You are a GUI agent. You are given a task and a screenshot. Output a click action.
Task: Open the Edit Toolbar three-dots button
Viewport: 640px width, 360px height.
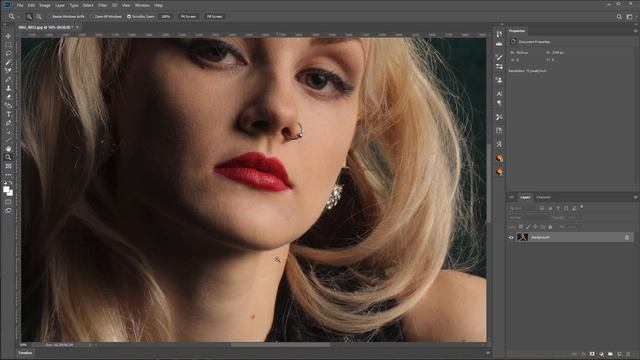point(8,175)
